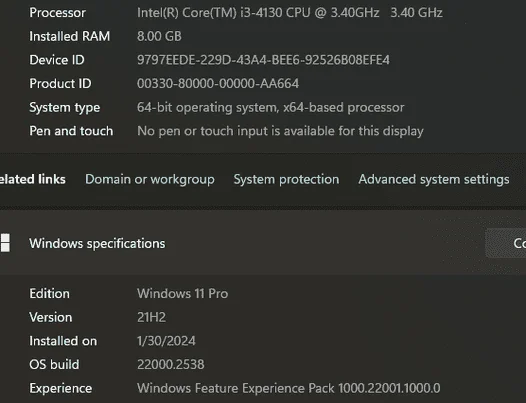The width and height of the screenshot is (526, 403).
Task: Click the Windows logo icon beside Windows specifications
Action: pos(5,243)
